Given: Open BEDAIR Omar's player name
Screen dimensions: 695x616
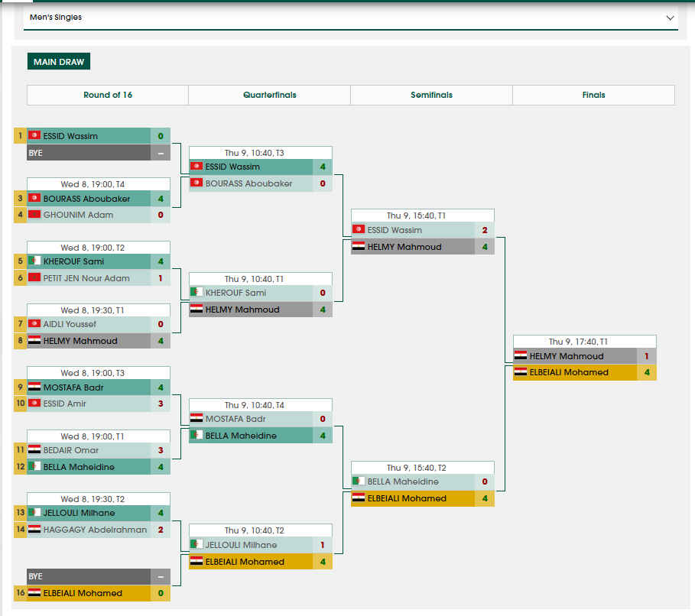Looking at the screenshot, I should pos(71,450).
